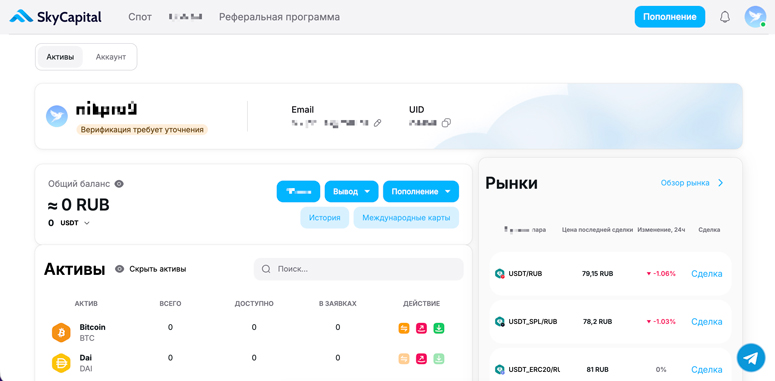Click the Bitcoin asset name

pos(92,327)
